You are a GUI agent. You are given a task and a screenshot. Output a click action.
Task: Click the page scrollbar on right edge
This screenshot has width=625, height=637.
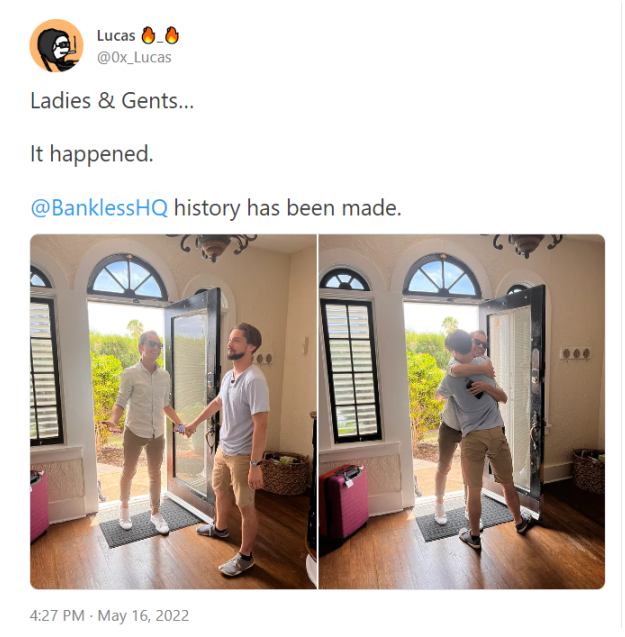622,318
